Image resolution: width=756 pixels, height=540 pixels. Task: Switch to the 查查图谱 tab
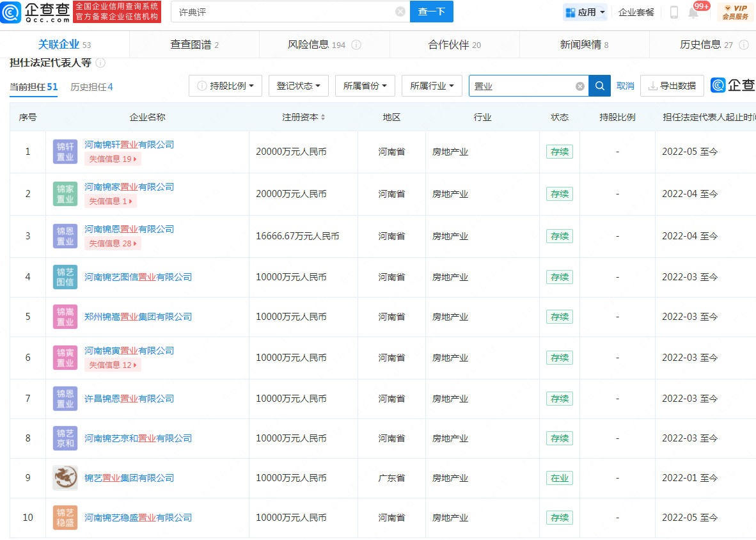click(194, 45)
